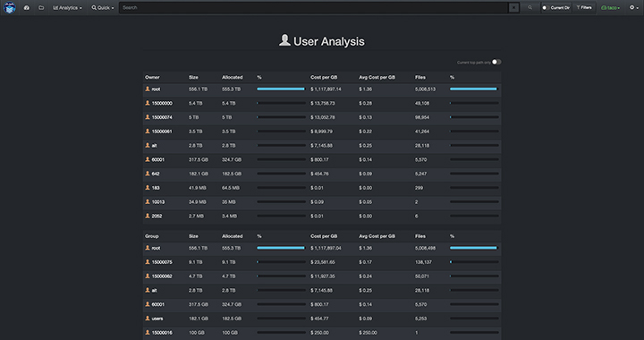
Task: Expand the Analytics dropdown menu
Action: coord(67,7)
